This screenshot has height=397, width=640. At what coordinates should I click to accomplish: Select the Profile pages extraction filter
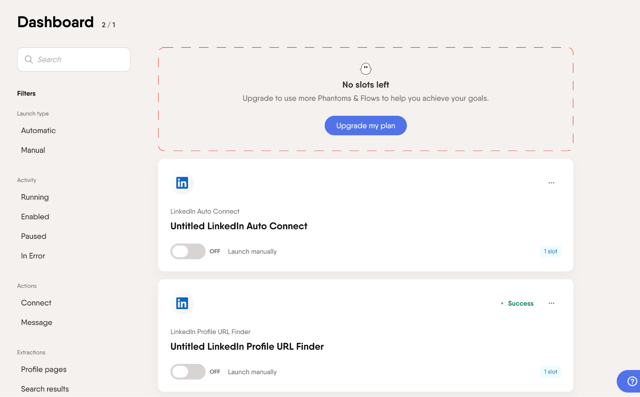44,369
